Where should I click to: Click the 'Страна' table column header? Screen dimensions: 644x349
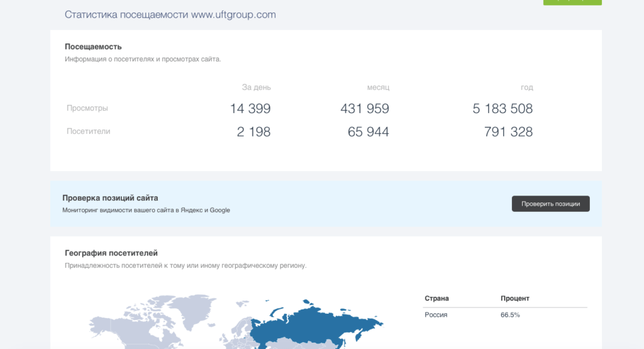click(437, 298)
